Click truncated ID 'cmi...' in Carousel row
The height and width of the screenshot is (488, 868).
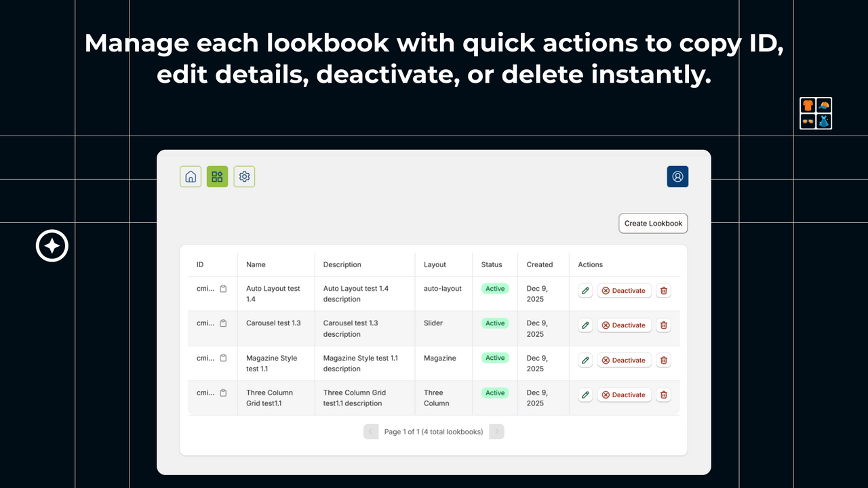point(205,323)
